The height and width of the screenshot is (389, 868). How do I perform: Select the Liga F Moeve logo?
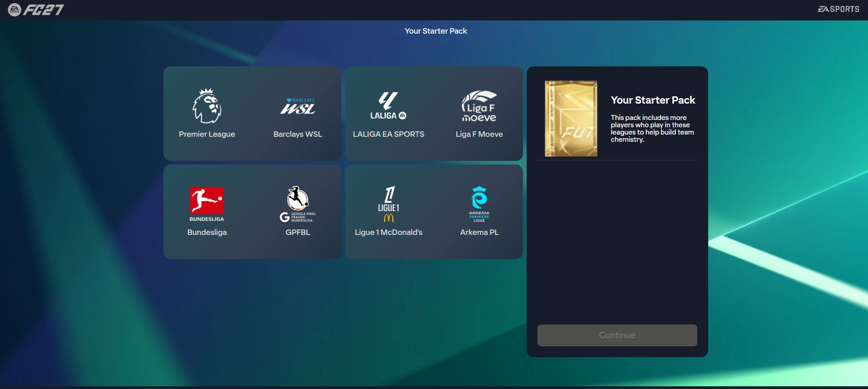click(x=479, y=106)
